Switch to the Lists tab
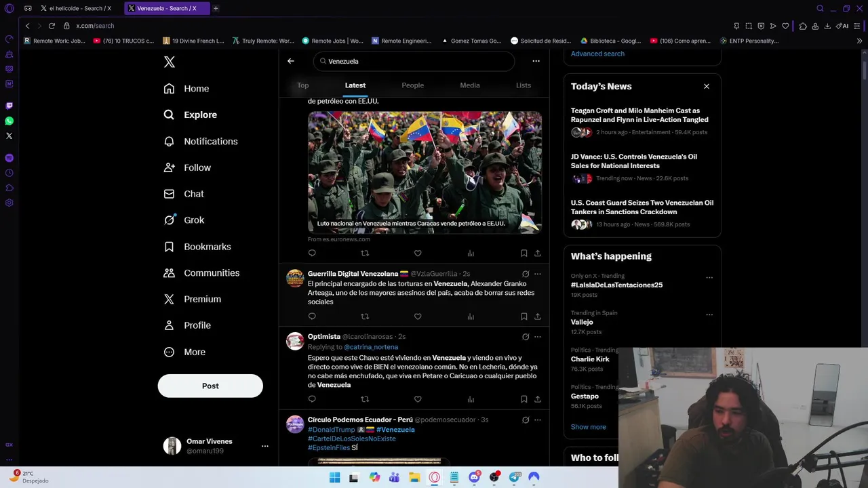This screenshot has width=868, height=488. click(524, 85)
